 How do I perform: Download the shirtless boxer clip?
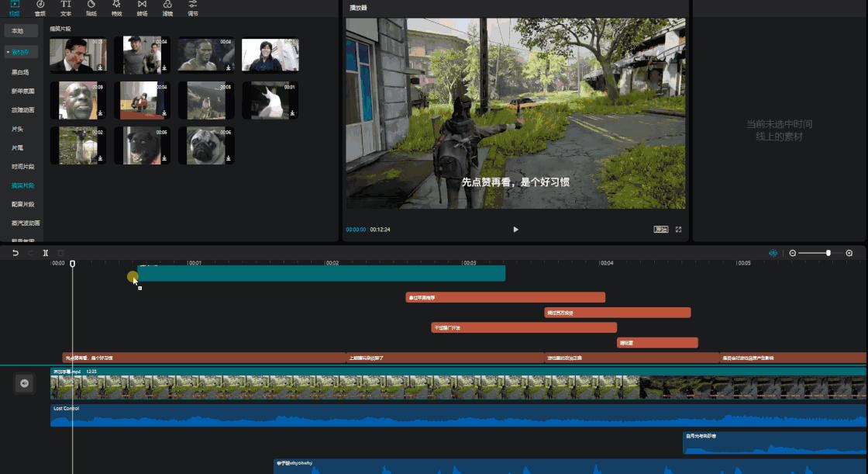(x=228, y=67)
